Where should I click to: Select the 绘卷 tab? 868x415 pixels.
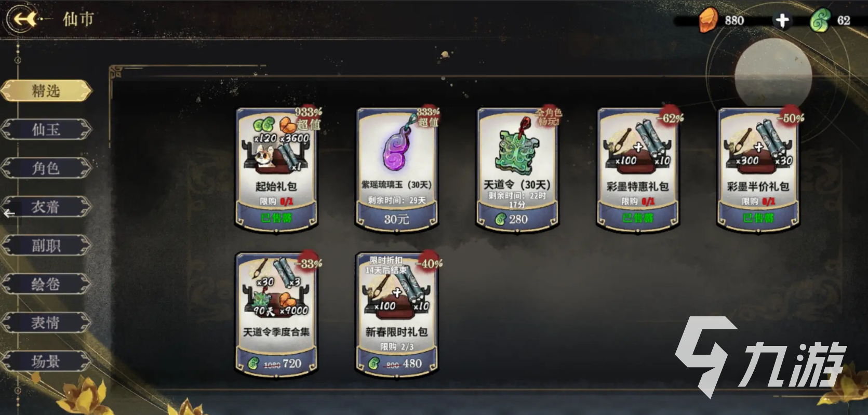[46, 284]
